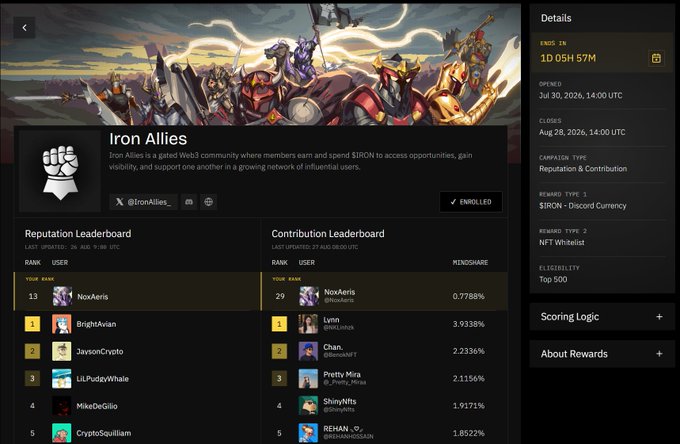Select the LiLPudgyWhale username
Image resolution: width=680 pixels, height=444 pixels.
(x=102, y=379)
